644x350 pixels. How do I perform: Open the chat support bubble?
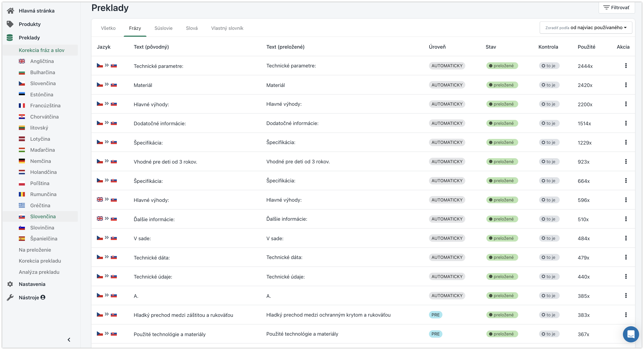tap(631, 334)
